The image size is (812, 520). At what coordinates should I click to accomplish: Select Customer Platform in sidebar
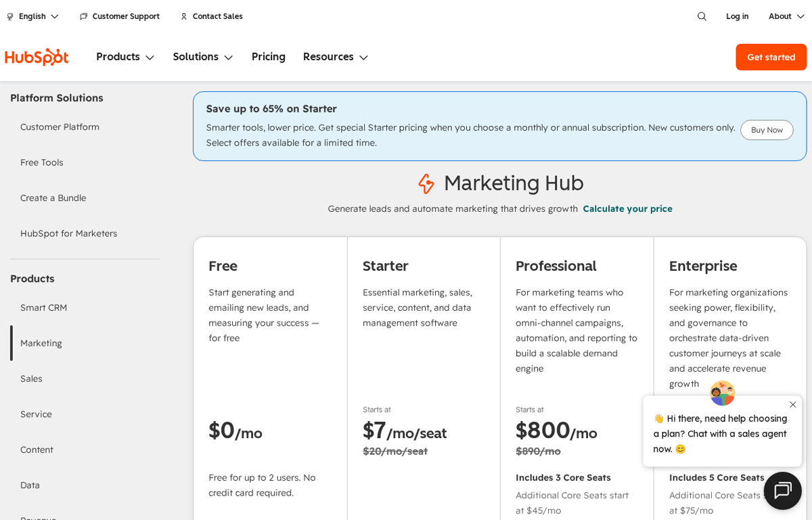coord(60,127)
